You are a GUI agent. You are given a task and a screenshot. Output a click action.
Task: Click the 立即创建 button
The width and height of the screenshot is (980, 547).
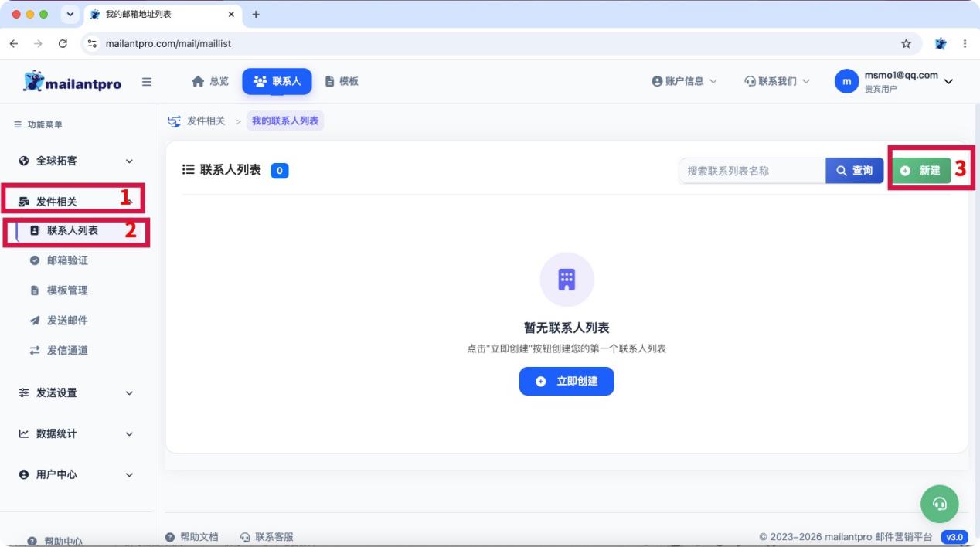[567, 381]
